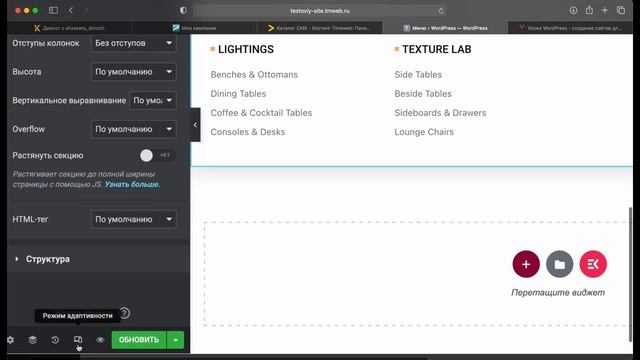Viewport: 640px width, 360px height.
Task: Click Consoles & Desks link
Action: click(248, 132)
